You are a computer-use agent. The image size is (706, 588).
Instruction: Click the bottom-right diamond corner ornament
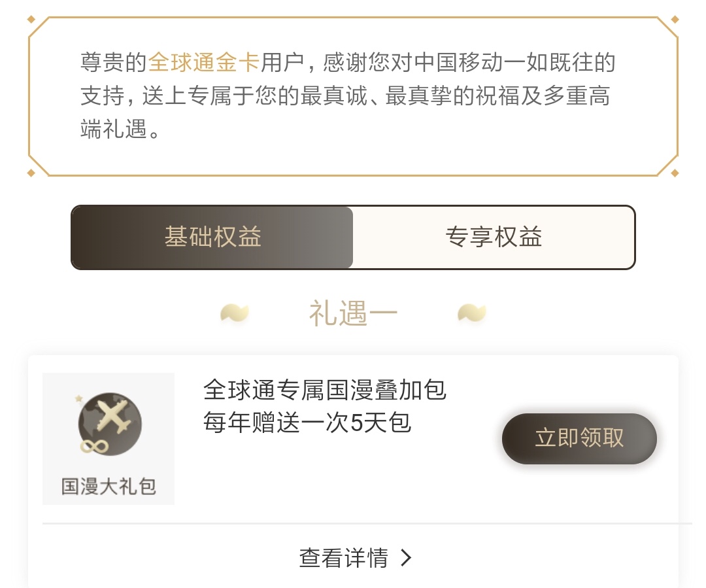(675, 173)
